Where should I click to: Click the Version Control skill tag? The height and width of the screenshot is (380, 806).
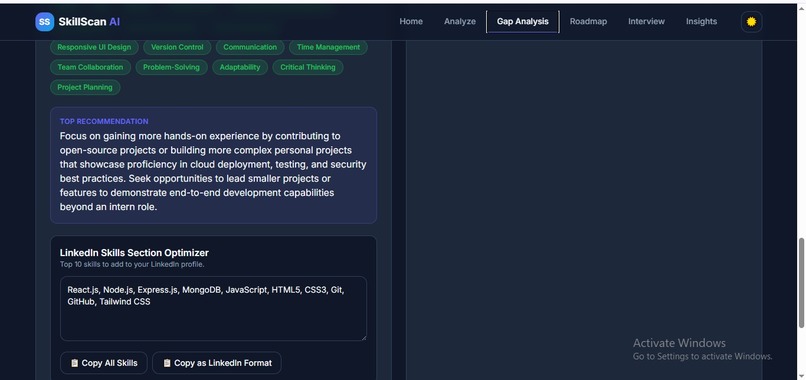(177, 47)
